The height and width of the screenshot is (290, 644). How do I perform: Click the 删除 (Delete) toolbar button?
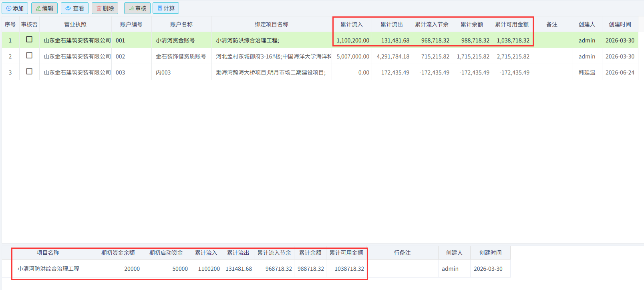[105, 8]
